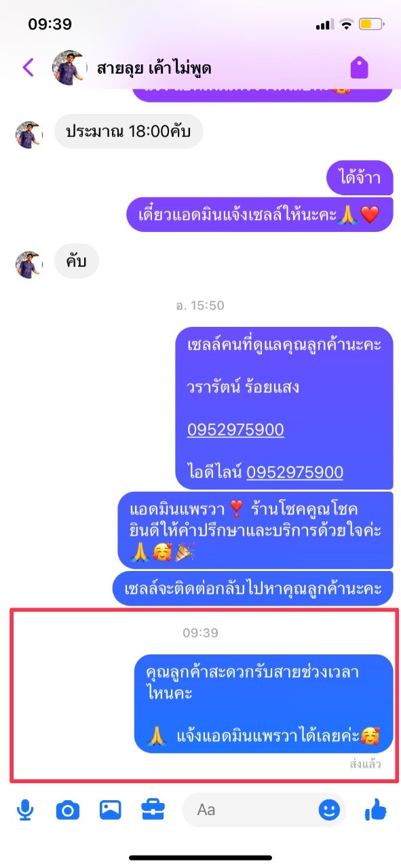
Task: Open the photo gallery icon
Action: 110,809
